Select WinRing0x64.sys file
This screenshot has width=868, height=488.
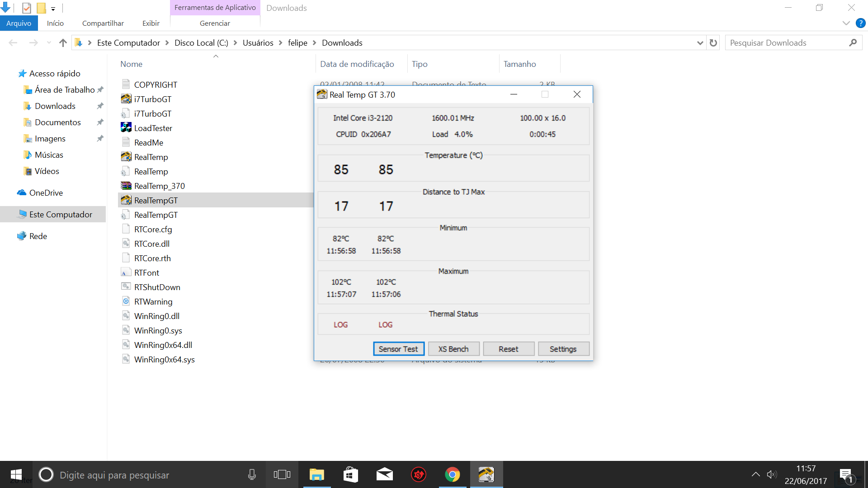pos(164,359)
